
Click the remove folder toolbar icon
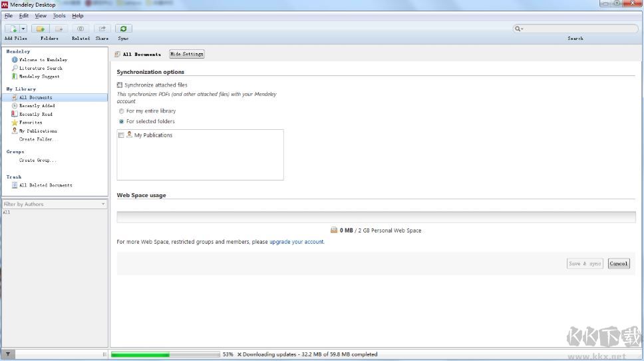(x=59, y=29)
